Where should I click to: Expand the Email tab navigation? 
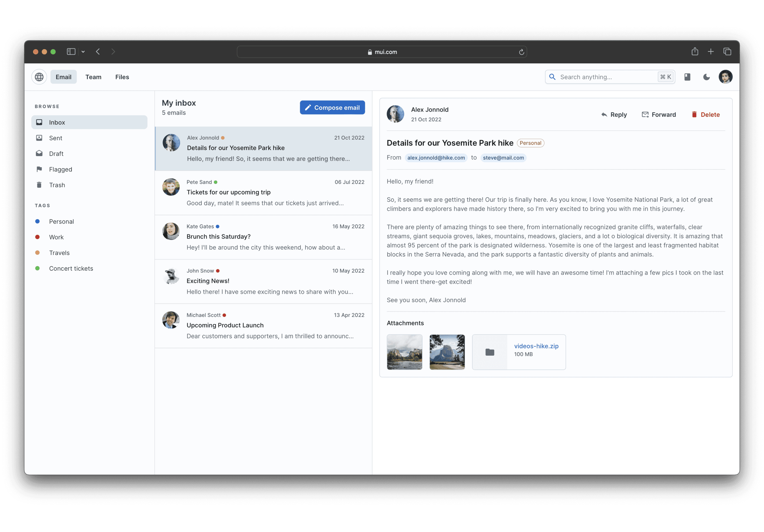[64, 77]
